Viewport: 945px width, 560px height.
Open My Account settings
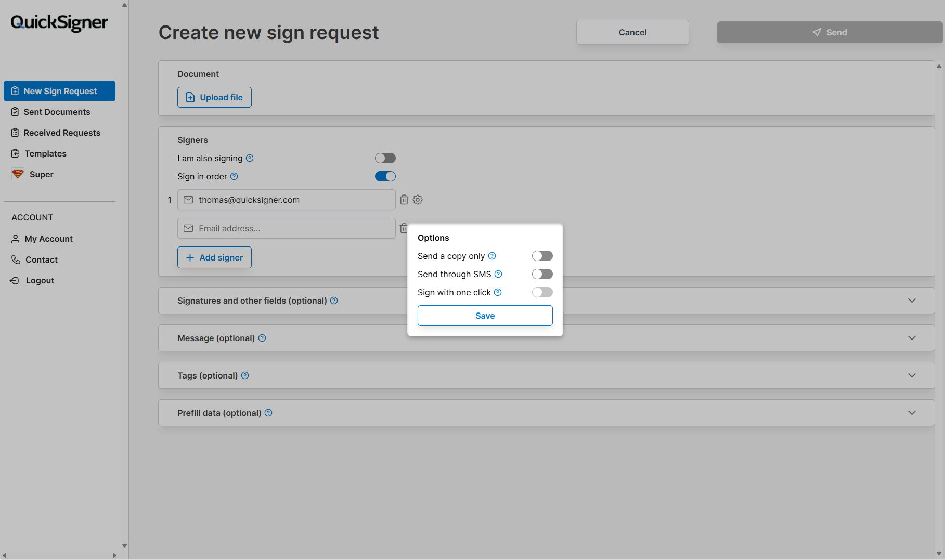[48, 239]
